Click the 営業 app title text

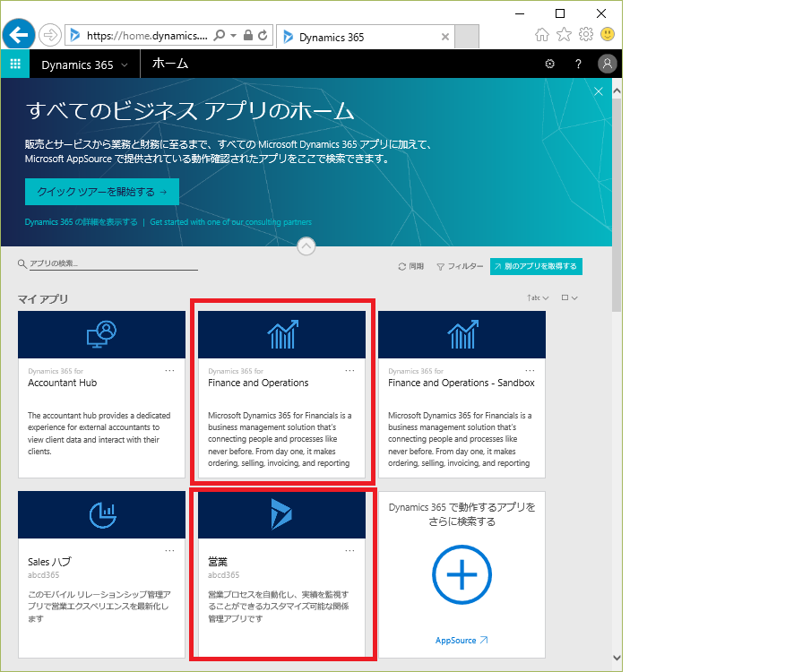click(x=218, y=562)
